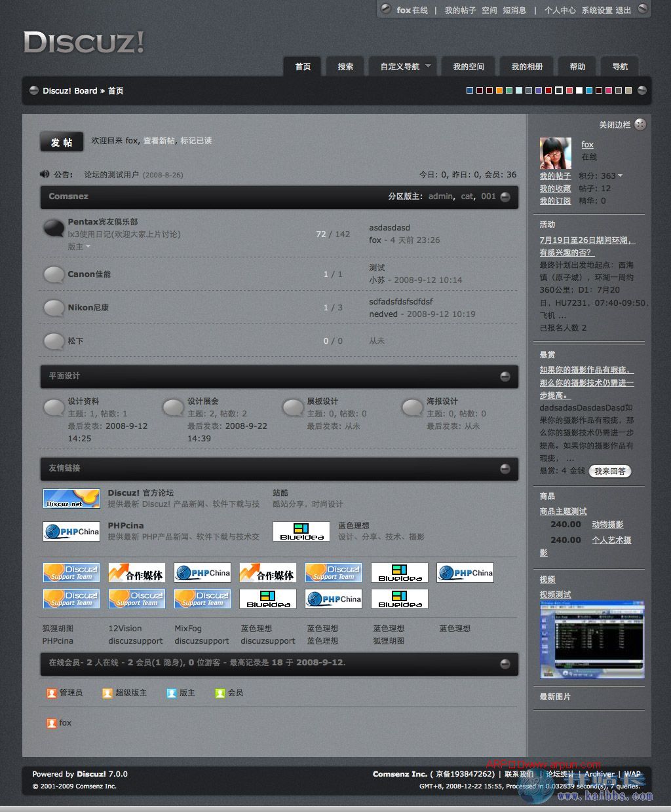
Task: Click the 管理员 role icon in legend
Action: pyautogui.click(x=52, y=693)
